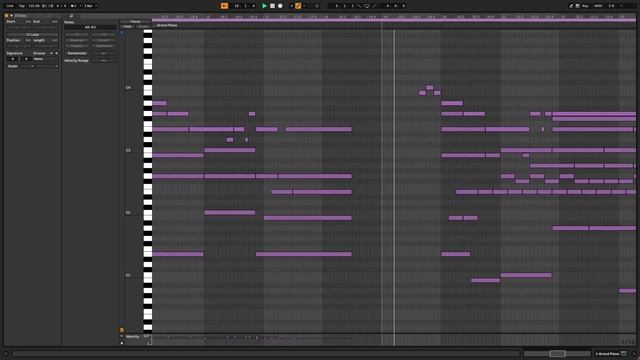Open the scale root note dropdown
Viewport: 640px width, 360px height.
point(27,66)
